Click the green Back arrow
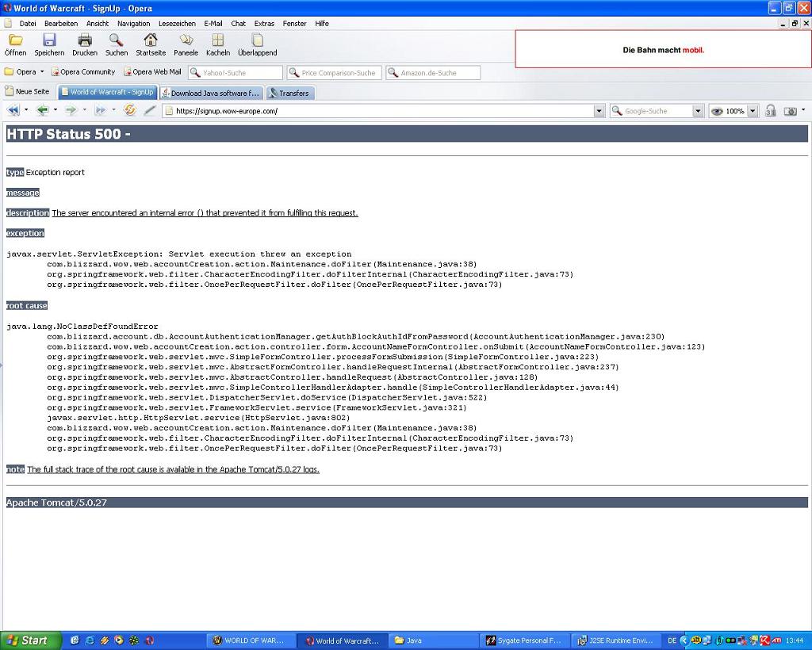Image resolution: width=812 pixels, height=650 pixels. [x=43, y=110]
